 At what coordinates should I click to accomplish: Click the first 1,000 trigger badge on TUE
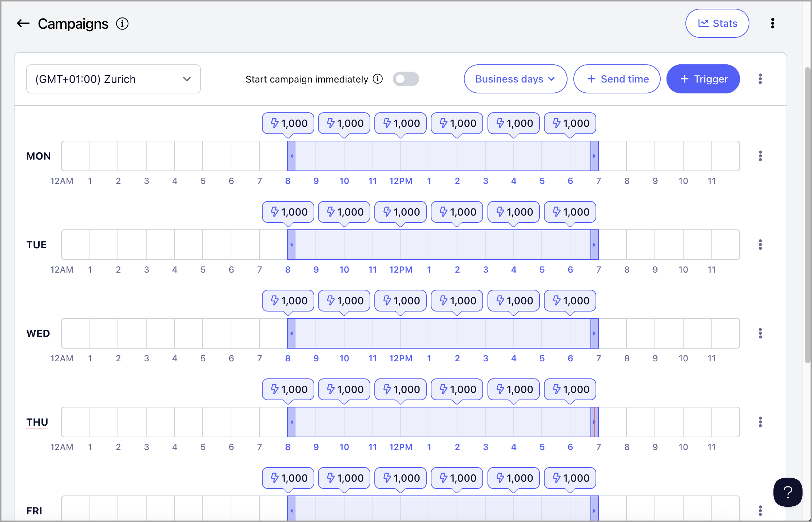click(x=288, y=212)
